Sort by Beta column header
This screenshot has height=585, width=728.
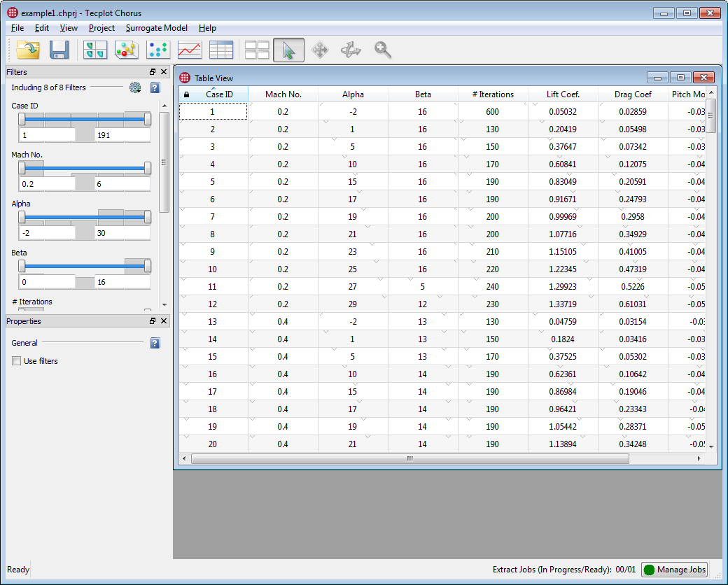coord(423,94)
